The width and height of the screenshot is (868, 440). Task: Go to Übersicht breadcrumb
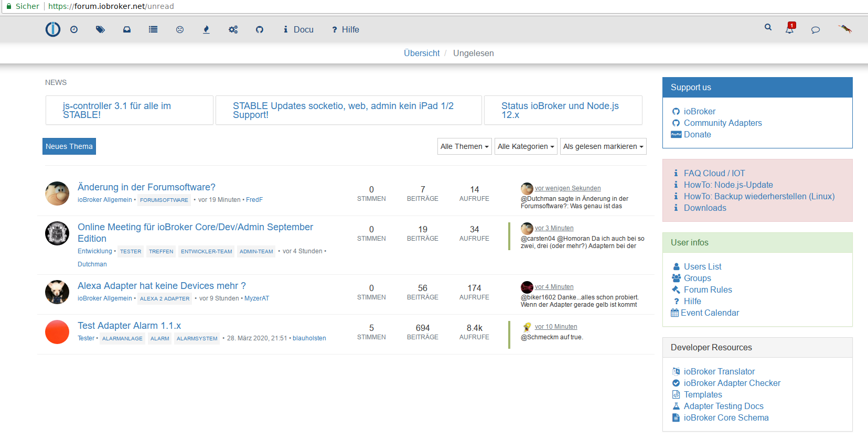point(422,53)
